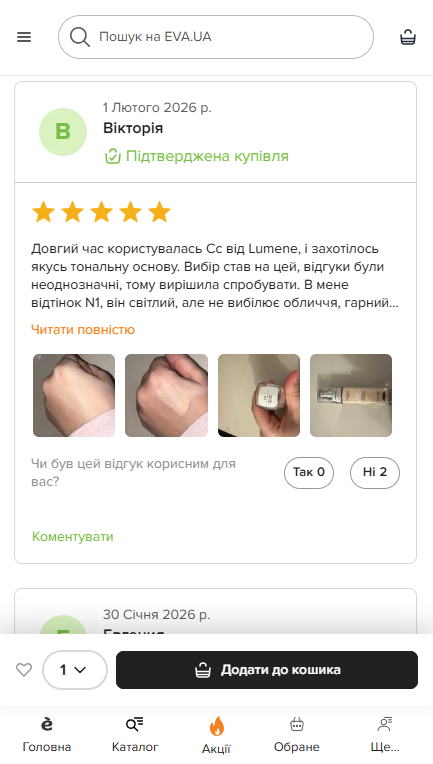Image resolution: width=433 pixels, height=764 pixels.
Task: Click the verified purchase badge icon
Action: tap(113, 156)
